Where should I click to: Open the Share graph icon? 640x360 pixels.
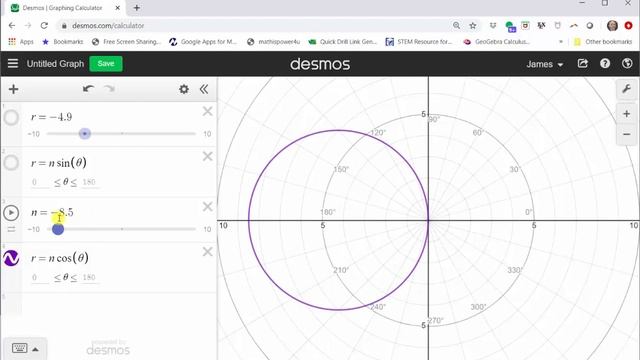582,64
